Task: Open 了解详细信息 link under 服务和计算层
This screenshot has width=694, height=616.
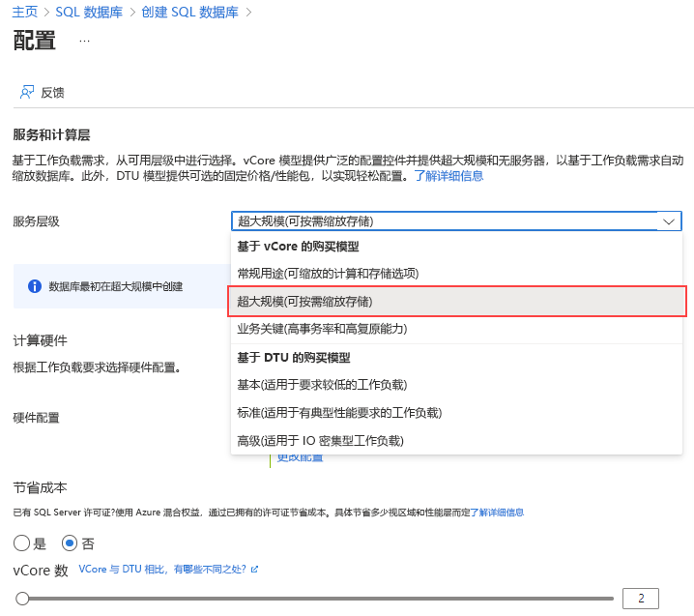Action: [x=448, y=176]
